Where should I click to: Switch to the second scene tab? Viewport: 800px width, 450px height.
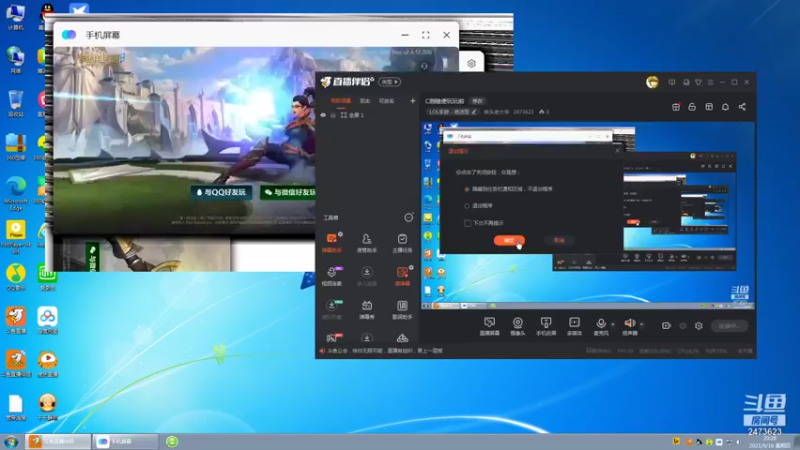point(365,101)
